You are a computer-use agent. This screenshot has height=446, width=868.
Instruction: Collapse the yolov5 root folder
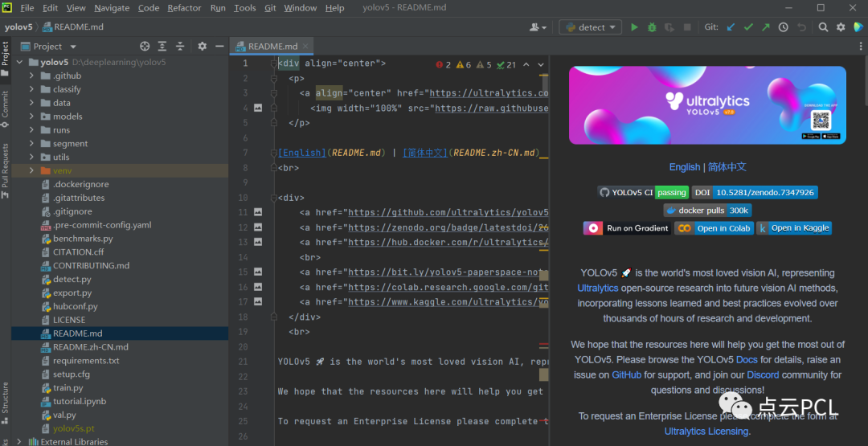point(20,62)
